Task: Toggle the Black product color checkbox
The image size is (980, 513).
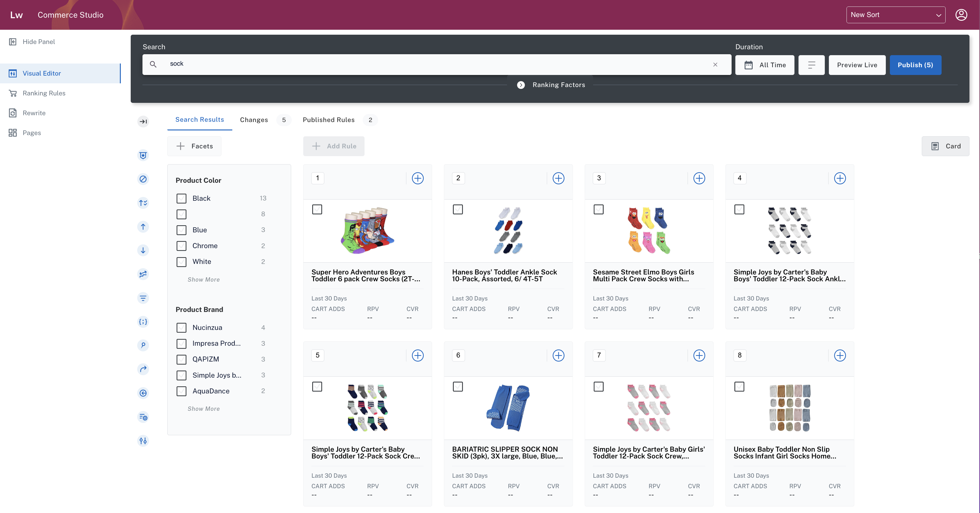Action: (182, 199)
